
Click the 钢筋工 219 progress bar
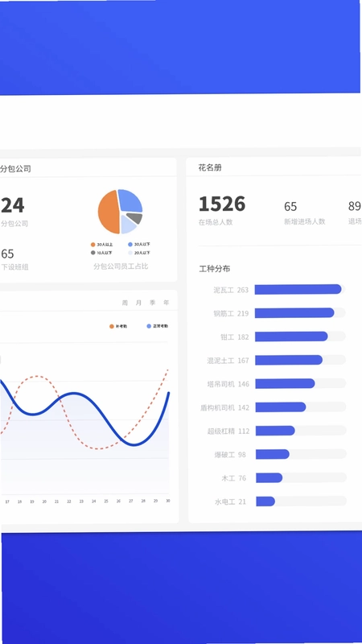pos(299,313)
